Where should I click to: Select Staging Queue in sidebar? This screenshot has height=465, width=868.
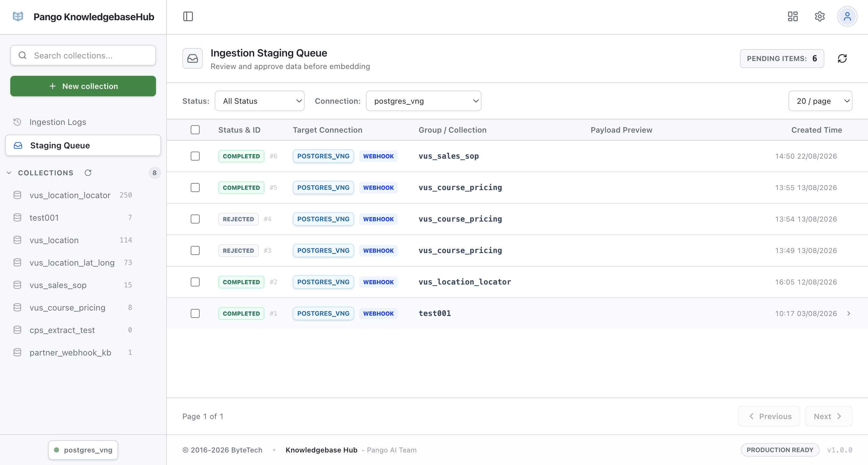point(83,145)
